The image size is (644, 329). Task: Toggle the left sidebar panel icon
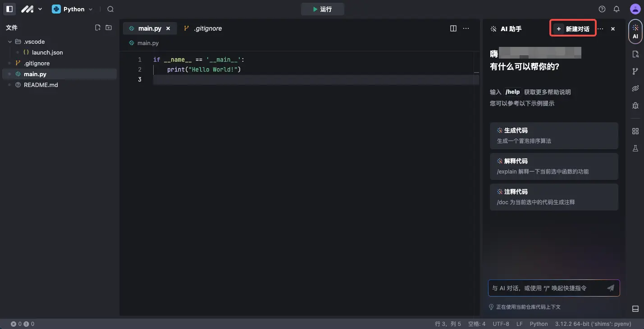point(9,9)
